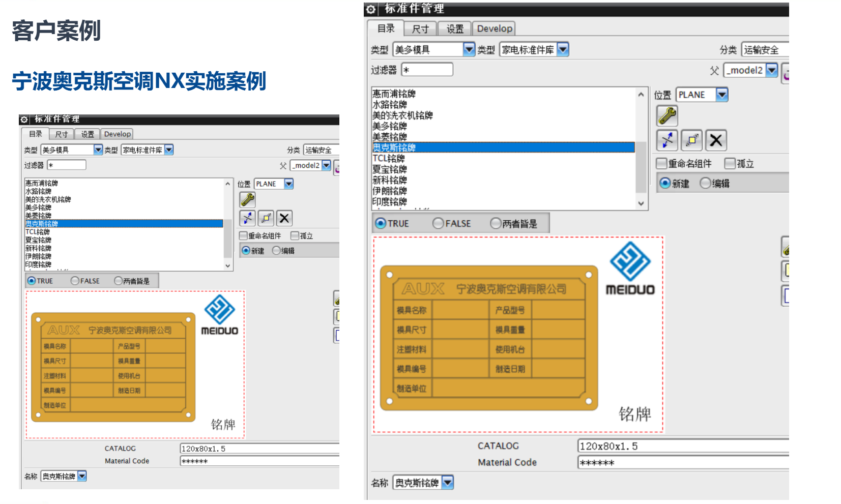Screen dimensions: 841x504
Task: Tick the 孤立 checkbox in the larger dialog
Action: tap(730, 163)
